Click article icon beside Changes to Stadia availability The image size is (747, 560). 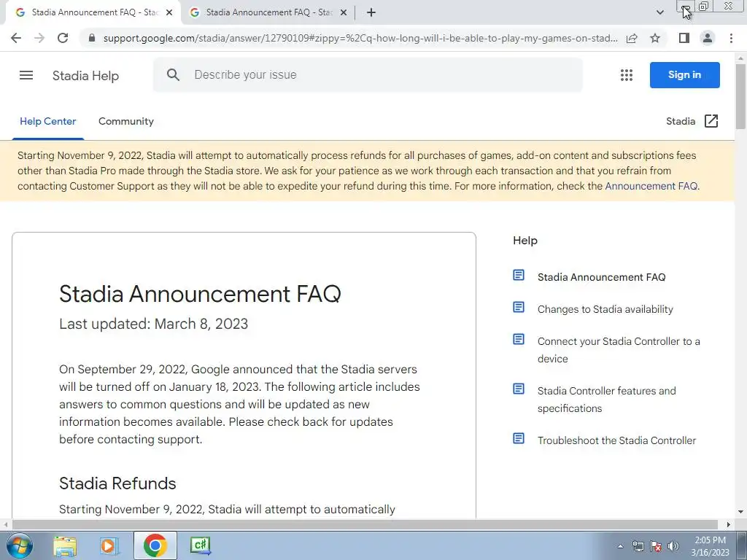[x=519, y=307]
